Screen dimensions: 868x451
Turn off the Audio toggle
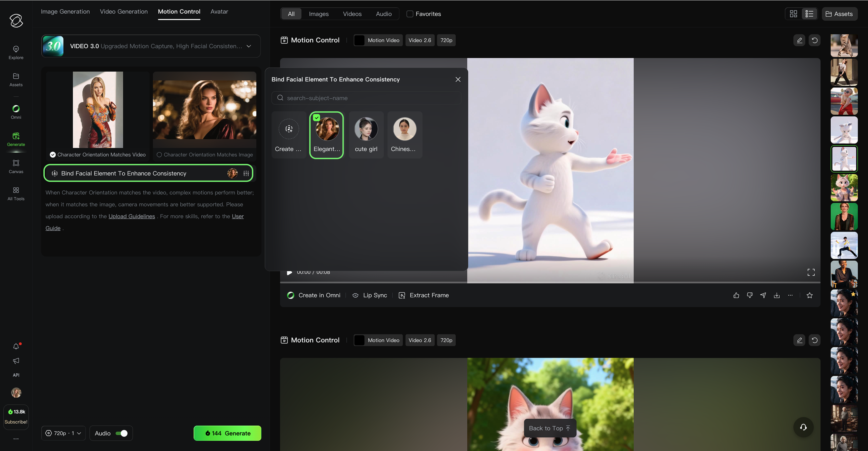[x=121, y=433]
